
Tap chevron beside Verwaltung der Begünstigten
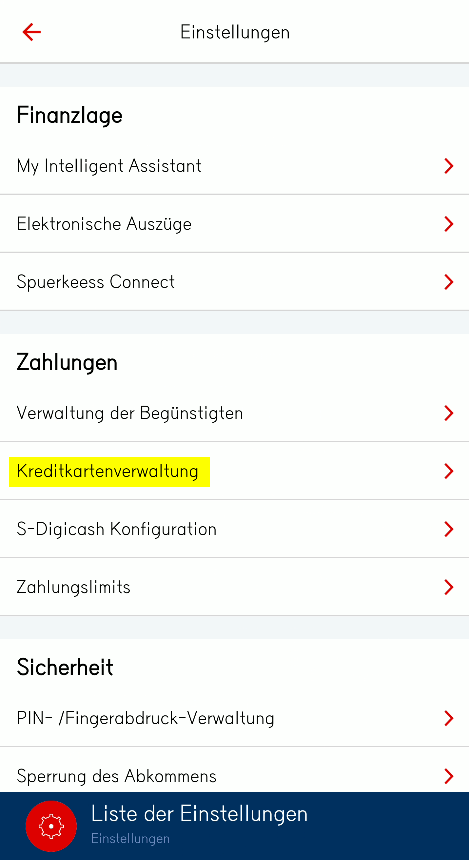[449, 413]
